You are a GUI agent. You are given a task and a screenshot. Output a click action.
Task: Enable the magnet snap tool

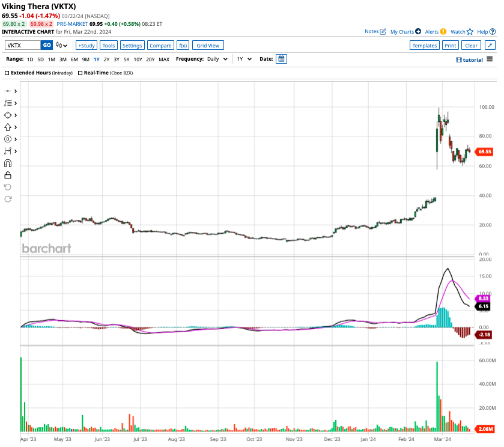coord(8,163)
